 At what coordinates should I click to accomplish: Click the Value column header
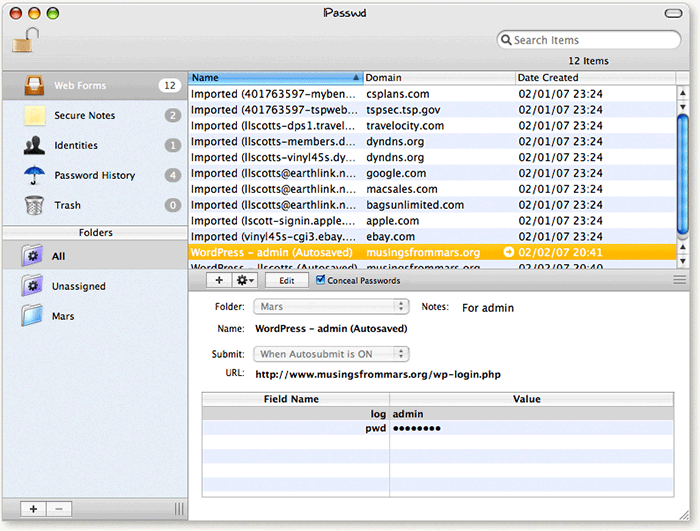click(x=532, y=399)
